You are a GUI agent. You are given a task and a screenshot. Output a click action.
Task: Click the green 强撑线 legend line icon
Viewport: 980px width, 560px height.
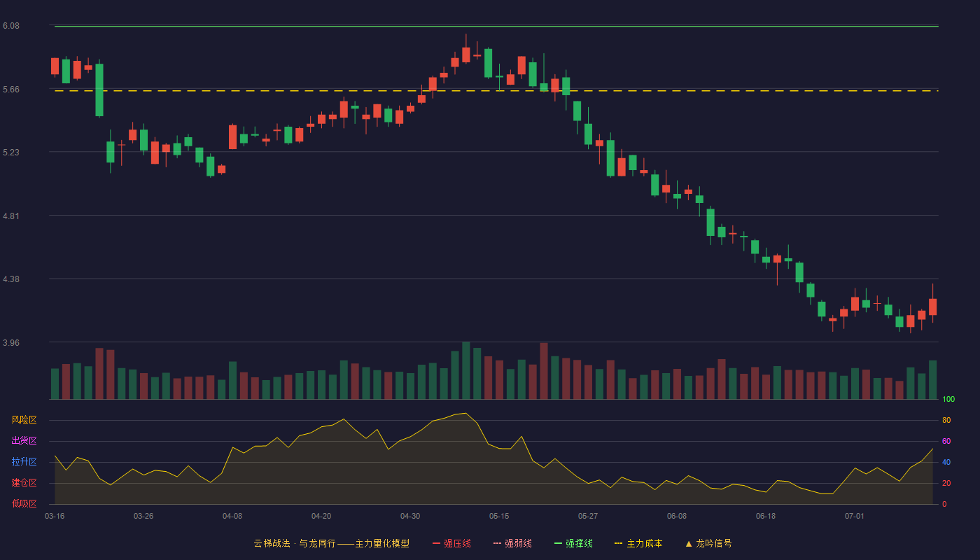point(559,543)
